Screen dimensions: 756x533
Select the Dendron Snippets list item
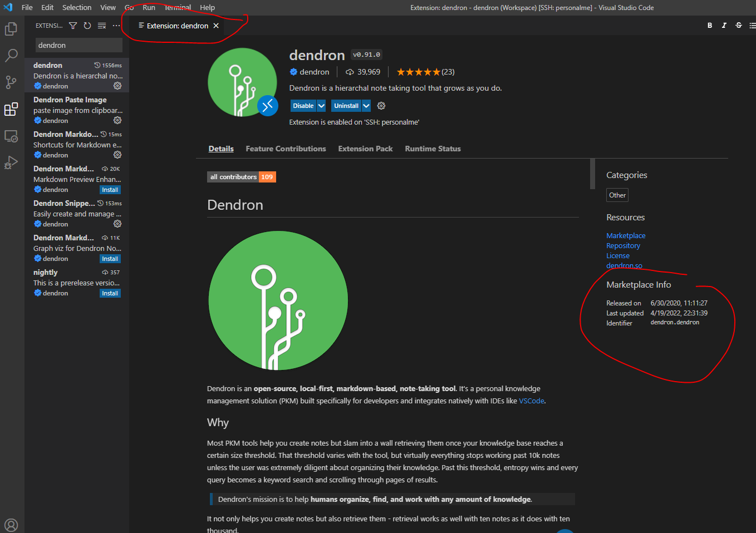point(77,213)
